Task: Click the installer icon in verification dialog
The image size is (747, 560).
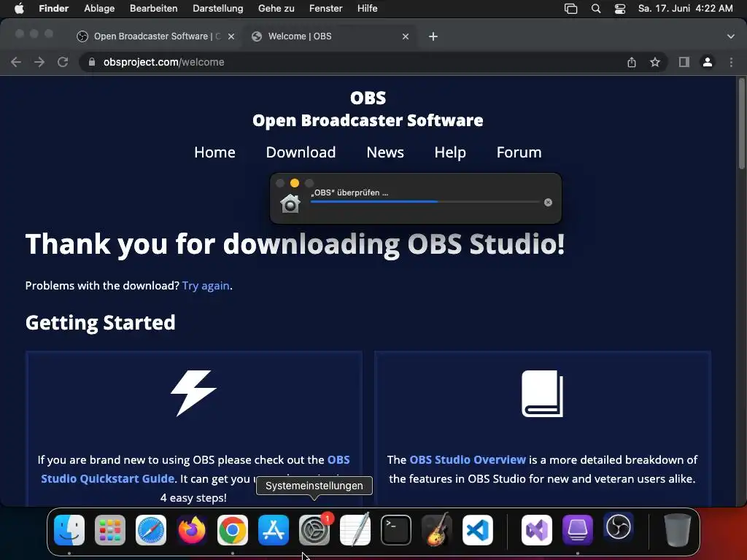Action: point(290,203)
